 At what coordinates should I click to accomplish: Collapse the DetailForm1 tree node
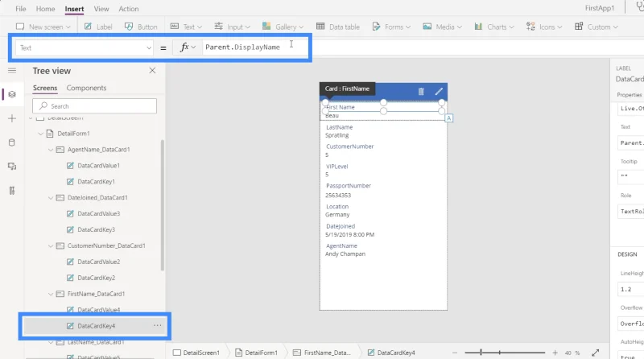(x=41, y=134)
